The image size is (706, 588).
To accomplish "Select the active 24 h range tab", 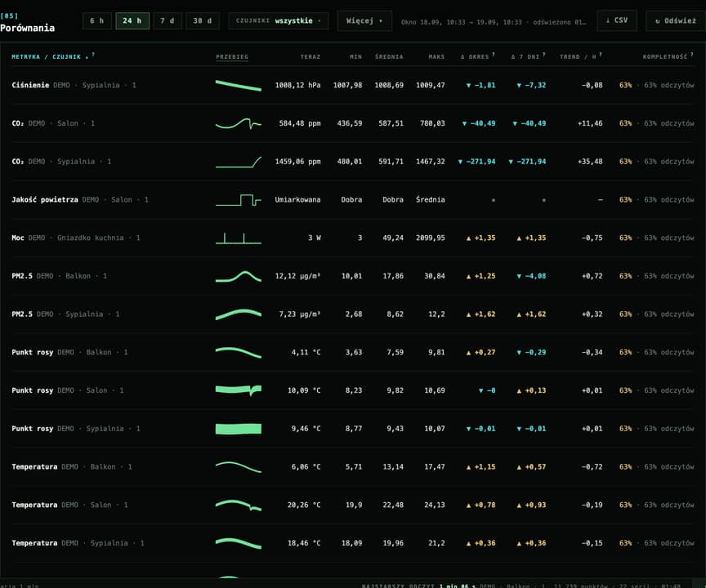I will [132, 20].
